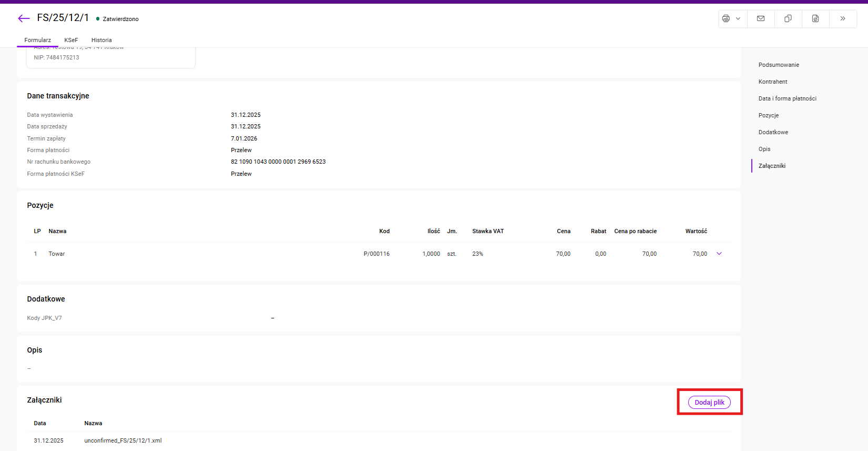Go to Kontrahent in the side navigation
This screenshot has width=868, height=451.
point(773,82)
